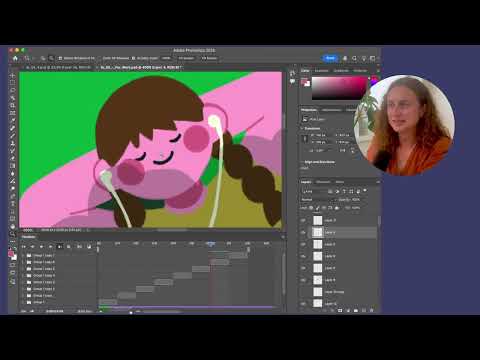Hide the highlighted selected layer via eye

point(303,232)
